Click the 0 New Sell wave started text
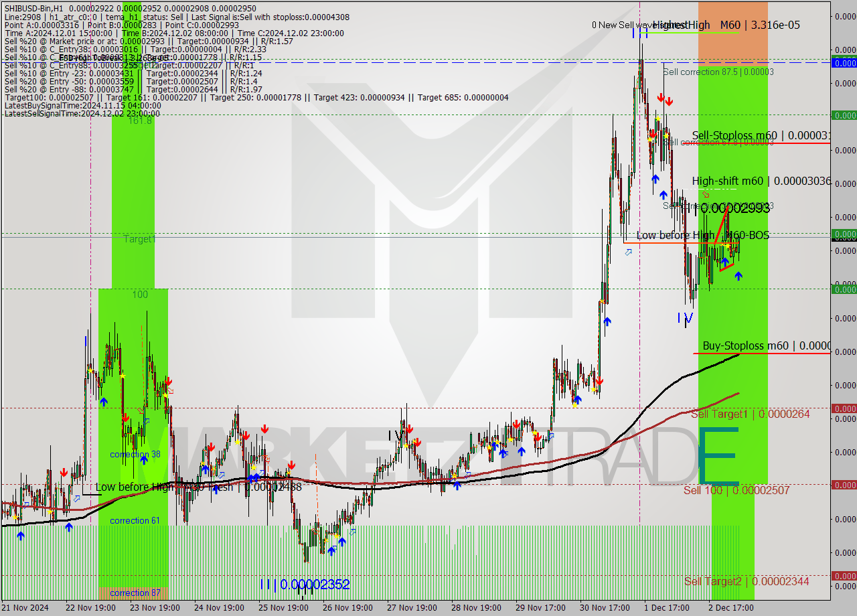The width and height of the screenshot is (857, 616). pyautogui.click(x=639, y=25)
